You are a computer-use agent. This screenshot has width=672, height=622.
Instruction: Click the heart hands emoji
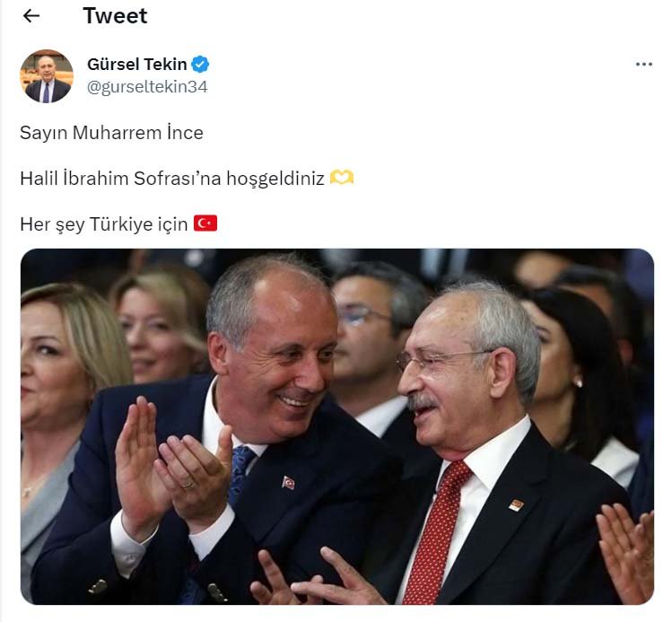(342, 177)
